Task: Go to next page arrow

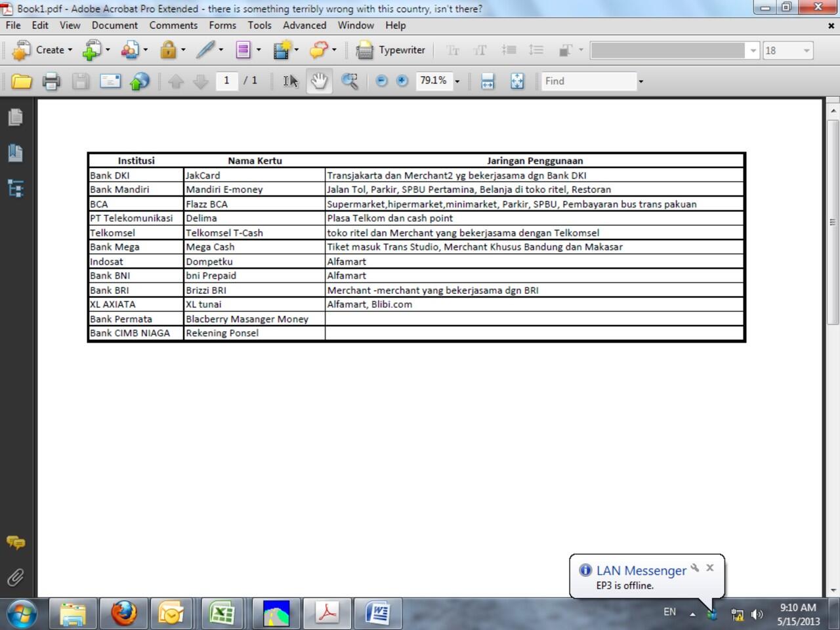Action: [x=200, y=81]
